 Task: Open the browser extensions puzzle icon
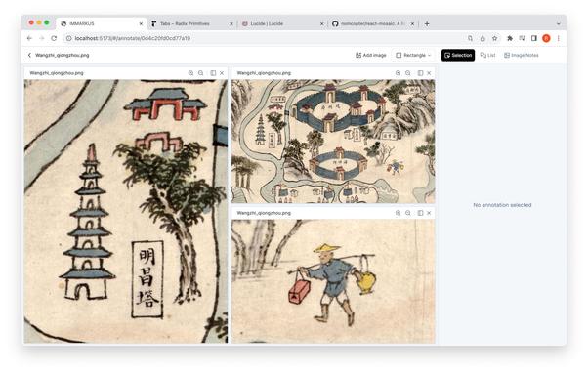510,38
